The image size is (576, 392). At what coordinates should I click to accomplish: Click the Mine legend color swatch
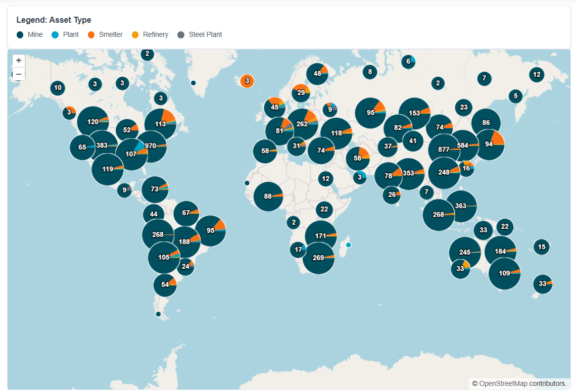tap(20, 34)
